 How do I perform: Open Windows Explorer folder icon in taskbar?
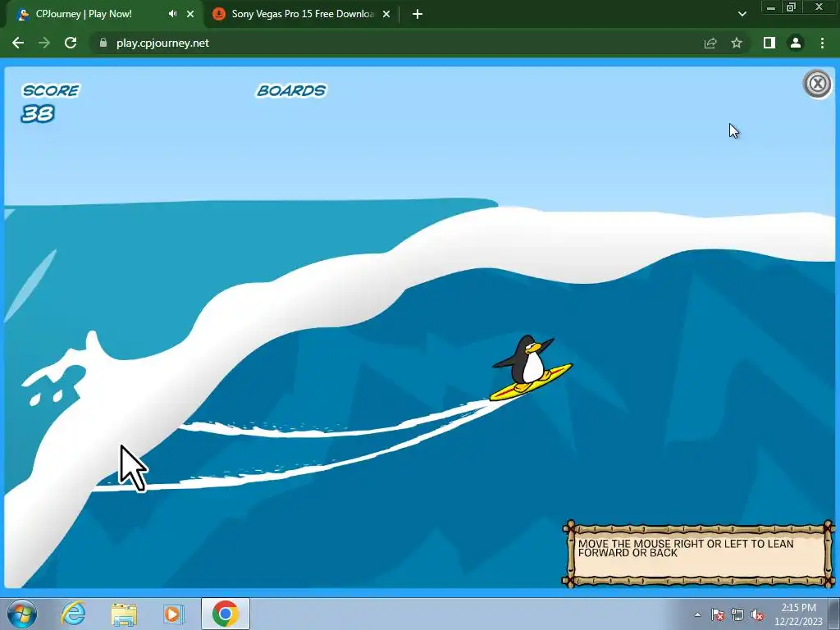(x=124, y=614)
